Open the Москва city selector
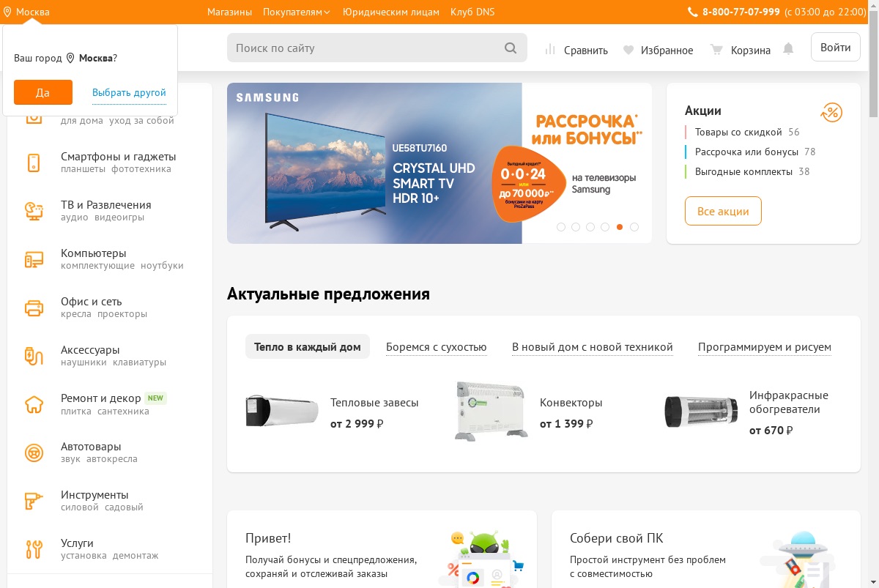The width and height of the screenshot is (879, 588). click(x=27, y=12)
